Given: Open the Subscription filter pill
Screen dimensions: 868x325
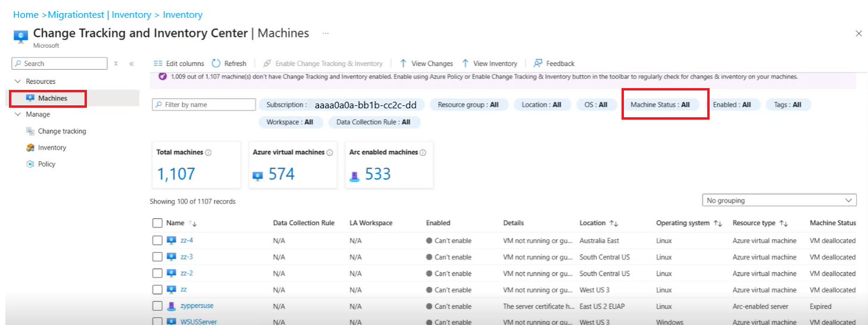Looking at the screenshot, I should click(x=342, y=105).
